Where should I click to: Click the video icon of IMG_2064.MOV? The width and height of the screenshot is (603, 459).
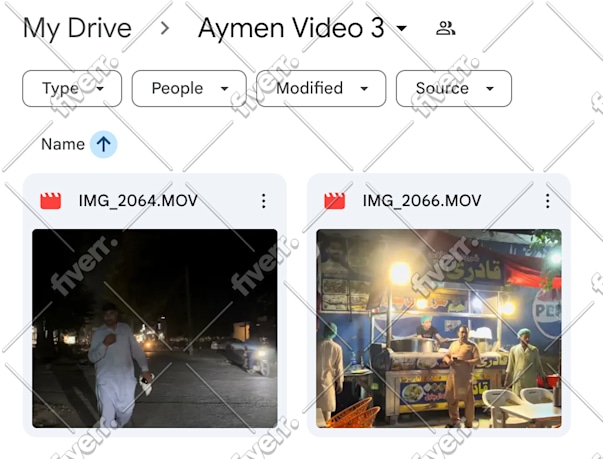coord(50,201)
